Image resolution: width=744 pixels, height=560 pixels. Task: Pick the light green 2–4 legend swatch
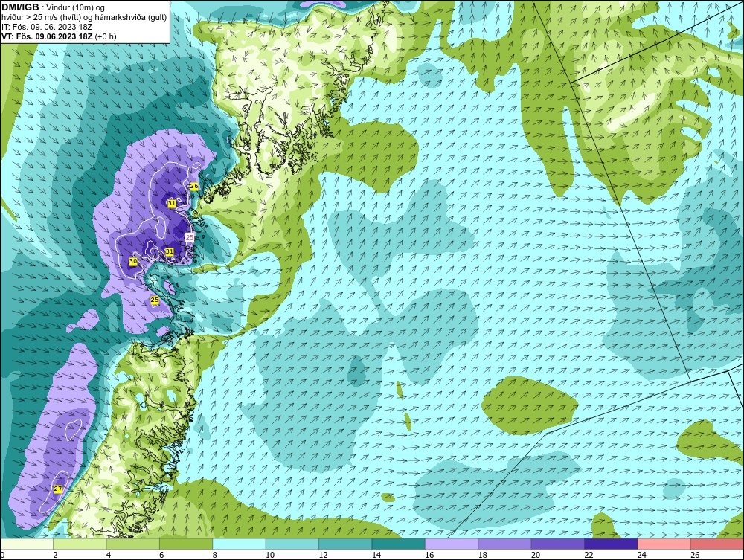pos(80,544)
